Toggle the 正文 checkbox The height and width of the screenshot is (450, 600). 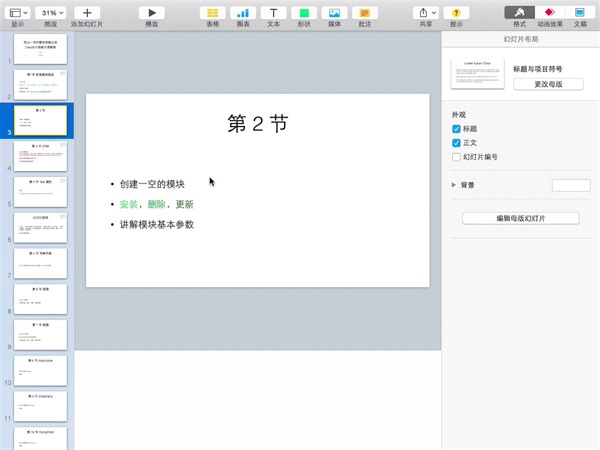click(456, 143)
